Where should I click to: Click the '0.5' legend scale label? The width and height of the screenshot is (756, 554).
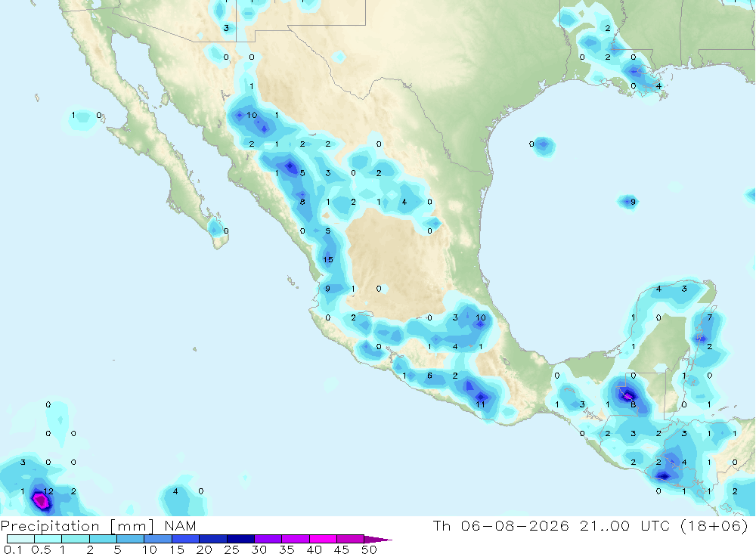coord(41,549)
